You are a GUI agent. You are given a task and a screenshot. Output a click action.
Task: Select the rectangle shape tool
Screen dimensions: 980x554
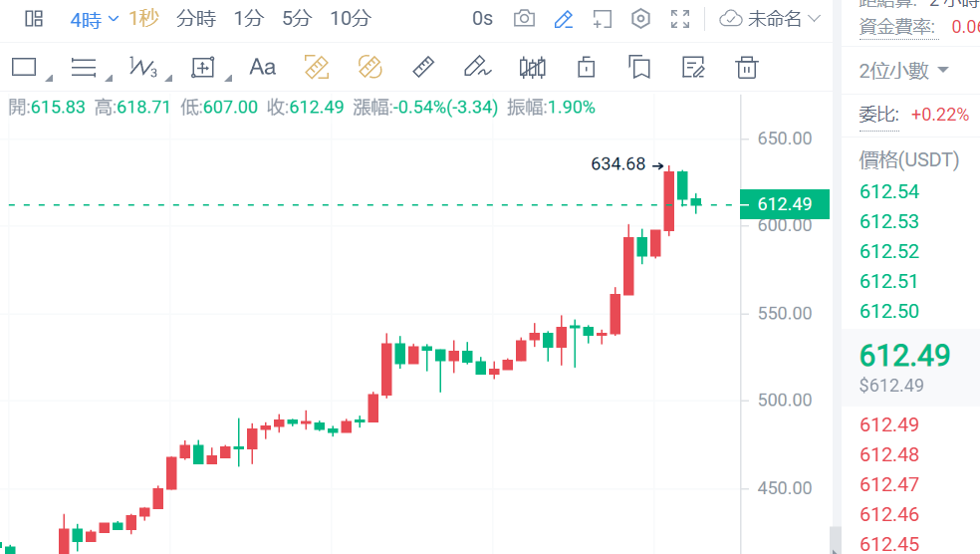pos(24,68)
